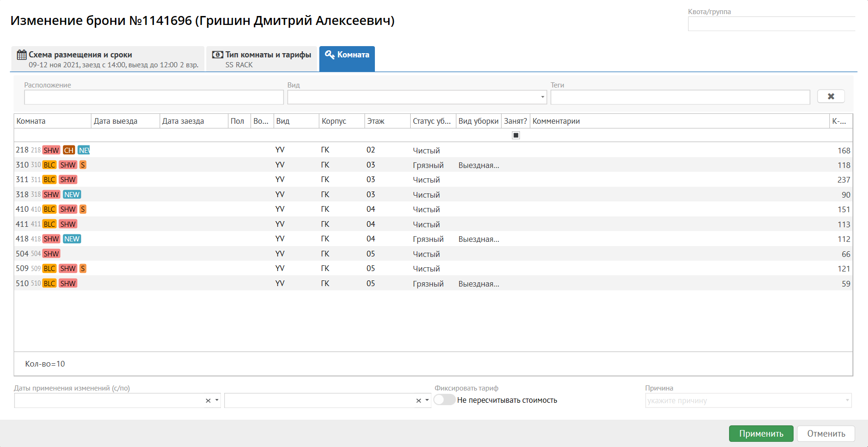Sort by the Этаж column header
Screen dimensions: 868x447
pyautogui.click(x=376, y=121)
